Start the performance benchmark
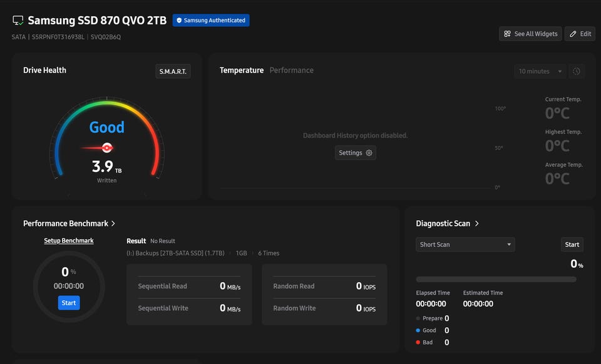The width and height of the screenshot is (601, 364). tap(69, 303)
